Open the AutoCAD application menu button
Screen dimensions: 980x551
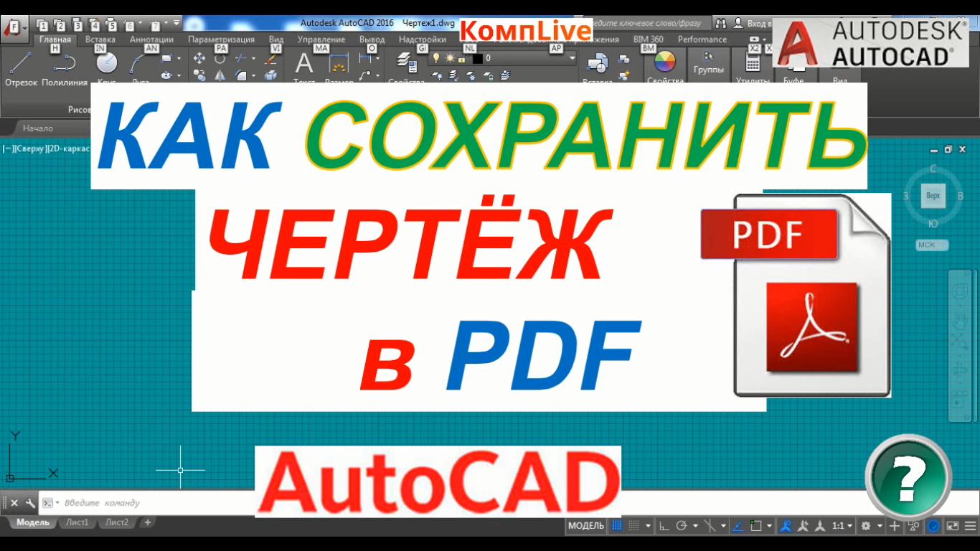pyautogui.click(x=14, y=29)
